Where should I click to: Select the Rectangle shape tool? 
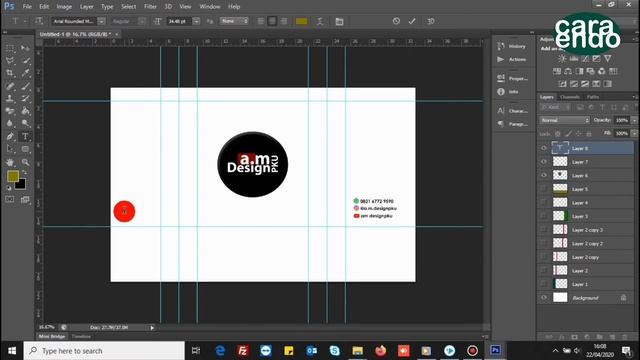tap(25, 149)
